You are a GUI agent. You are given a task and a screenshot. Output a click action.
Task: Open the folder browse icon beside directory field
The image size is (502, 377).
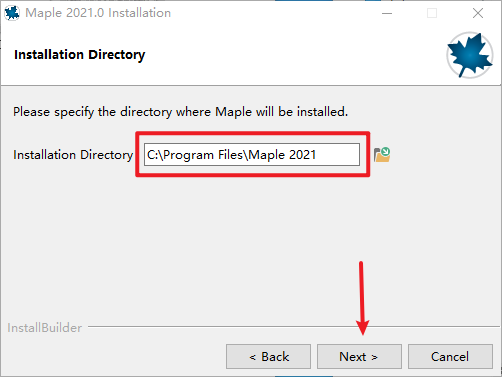pos(382,155)
